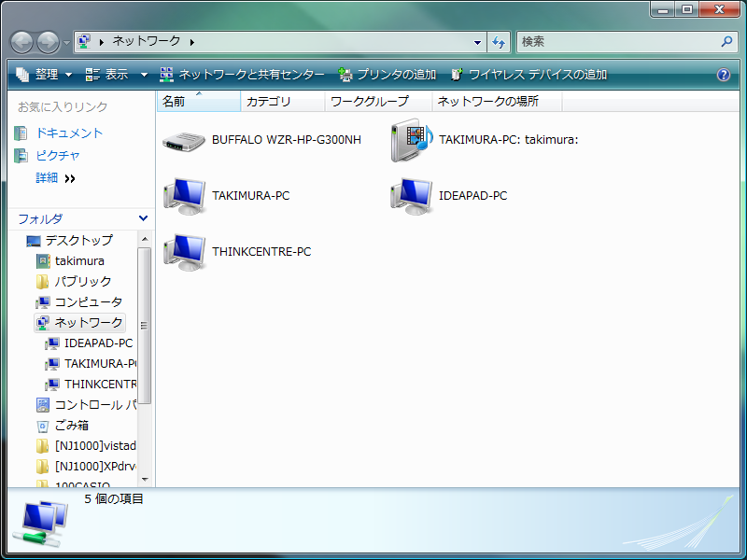Expand the address bar history dropdown
This screenshot has width=747, height=560.
(477, 42)
